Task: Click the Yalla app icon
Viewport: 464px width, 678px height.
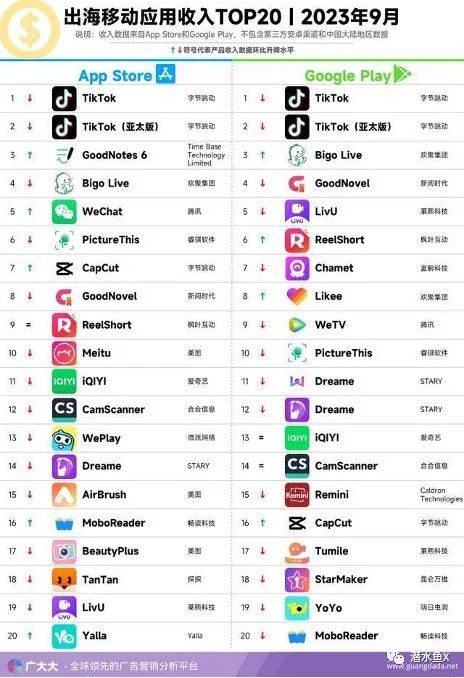Action: [64, 636]
